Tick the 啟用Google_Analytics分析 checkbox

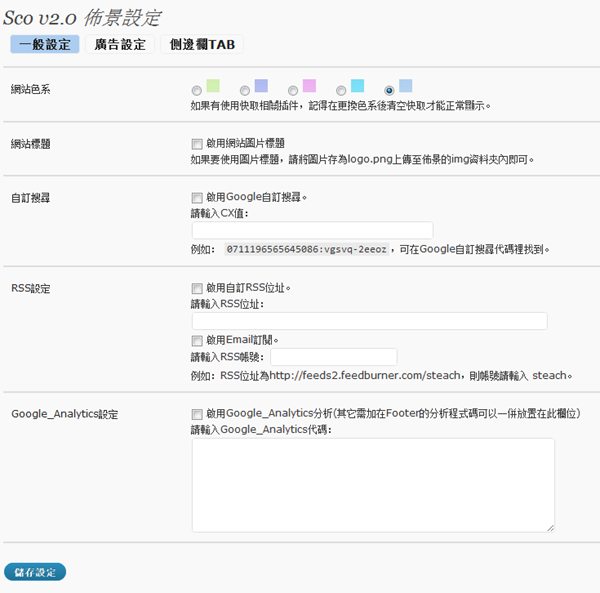point(197,414)
